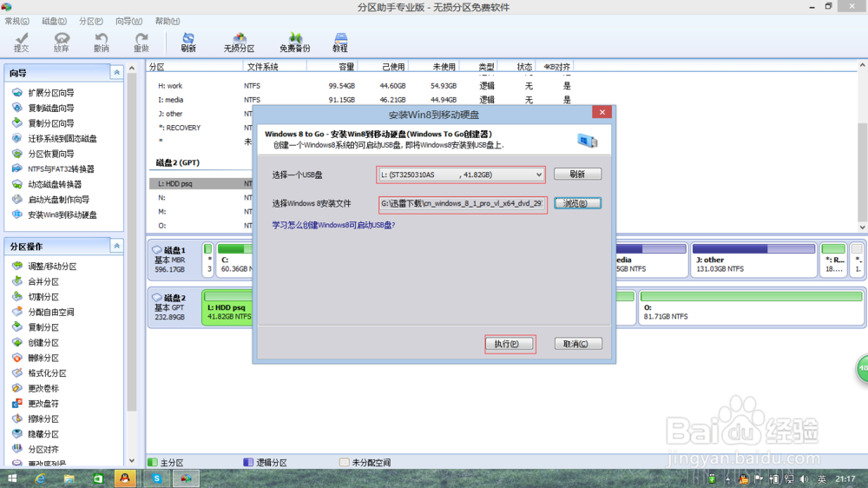Click the 放弃 (discard) toolbar icon
Screen dimensions: 868x488
pos(62,42)
